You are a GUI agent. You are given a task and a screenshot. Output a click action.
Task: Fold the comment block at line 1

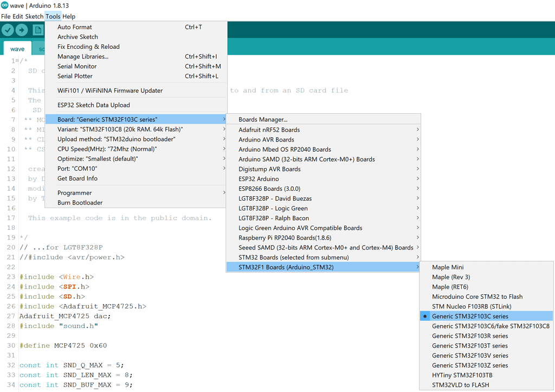[x=17, y=61]
